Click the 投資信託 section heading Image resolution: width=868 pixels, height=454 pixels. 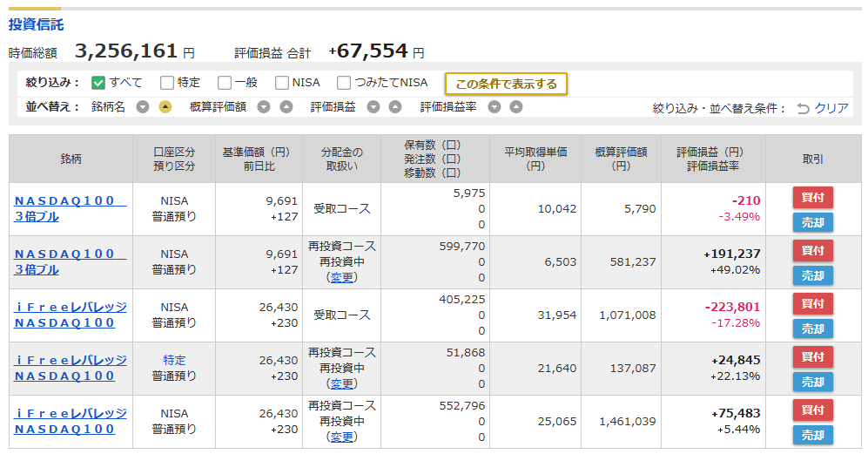coord(36,24)
